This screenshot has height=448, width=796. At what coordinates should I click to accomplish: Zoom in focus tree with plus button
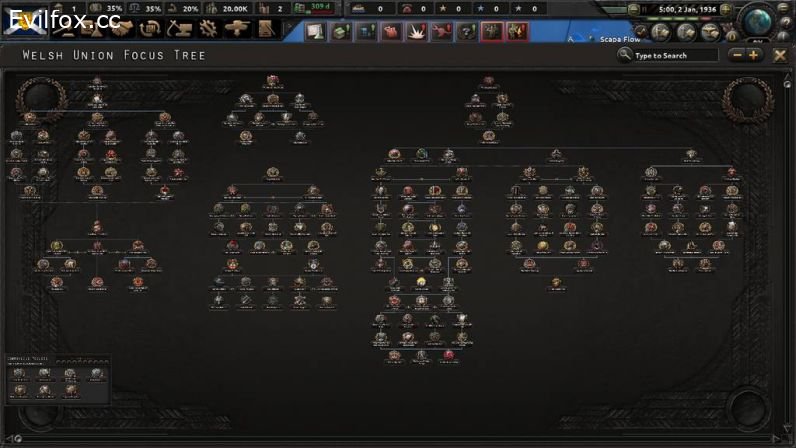click(753, 55)
